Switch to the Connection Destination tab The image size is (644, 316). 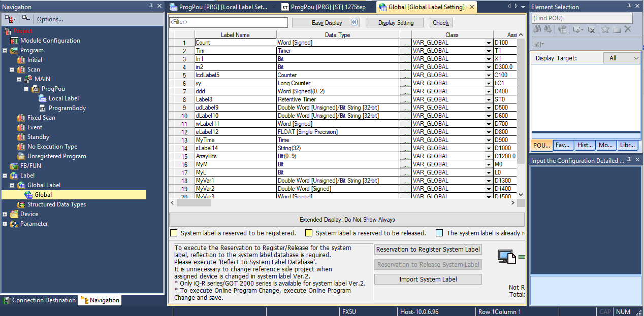coord(39,300)
